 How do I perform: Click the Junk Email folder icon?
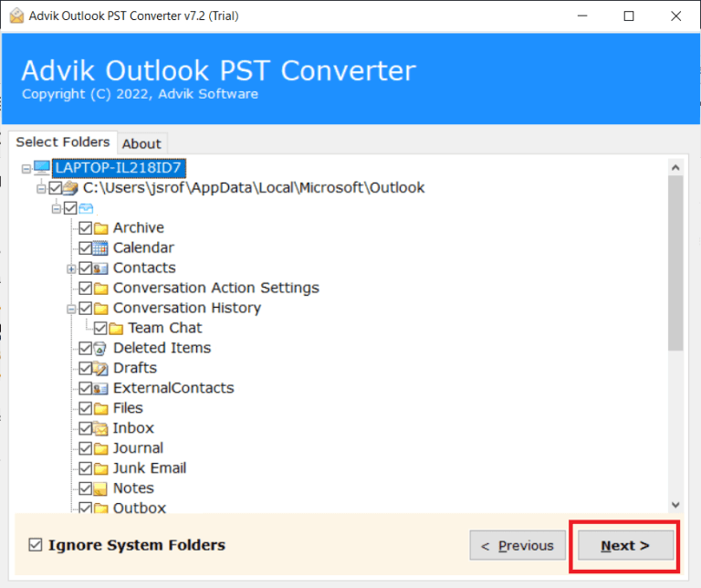point(101,468)
